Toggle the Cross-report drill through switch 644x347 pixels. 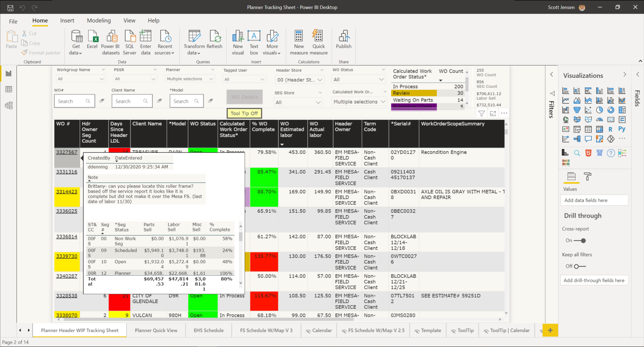pos(580,241)
